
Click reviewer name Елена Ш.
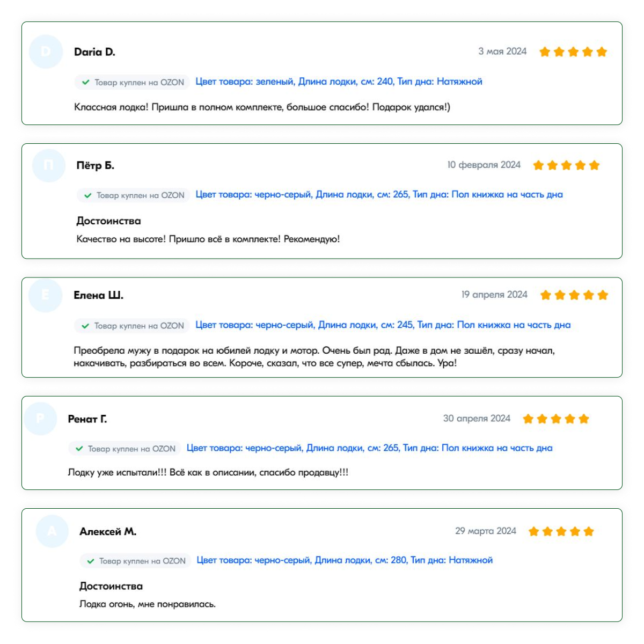point(99,295)
